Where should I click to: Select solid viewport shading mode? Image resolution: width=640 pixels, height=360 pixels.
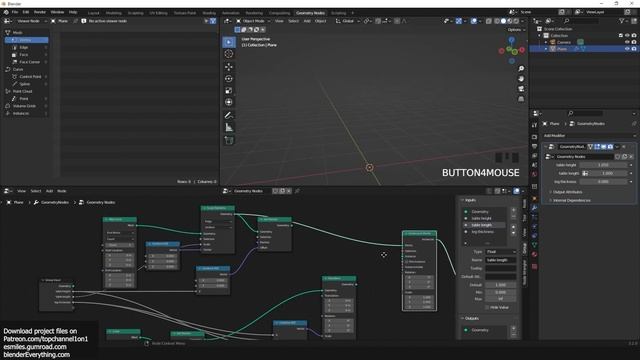click(x=503, y=21)
